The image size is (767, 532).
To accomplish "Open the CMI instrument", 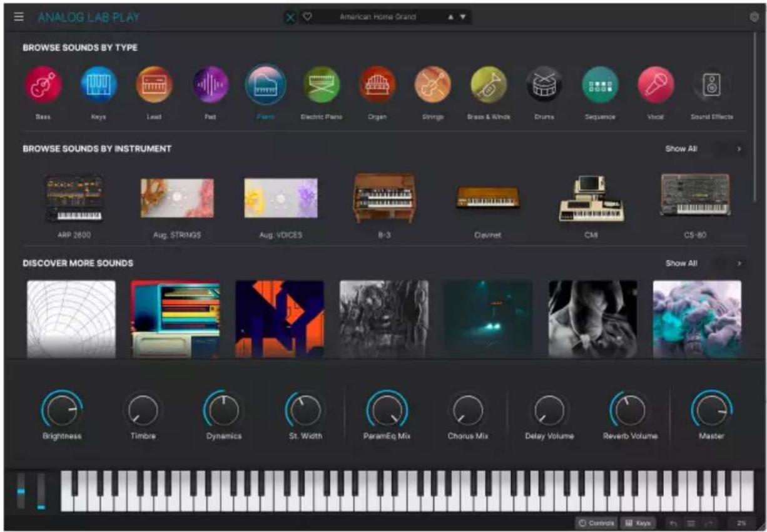I will click(x=591, y=198).
